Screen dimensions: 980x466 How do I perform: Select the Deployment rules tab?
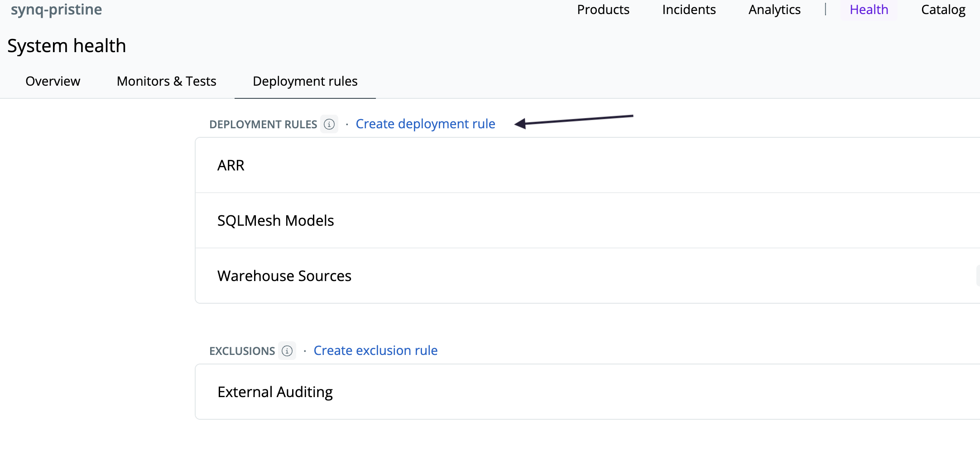pyautogui.click(x=305, y=81)
